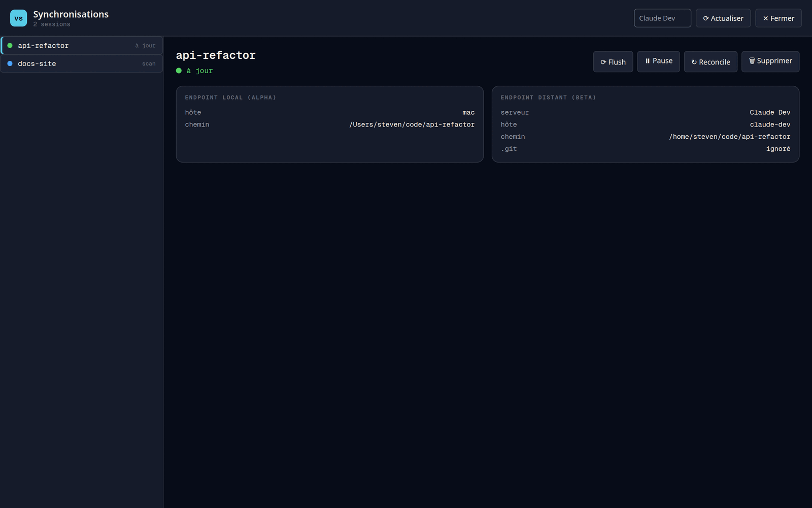Click the 'Endpoint distant (Beta)' card title

pos(548,98)
